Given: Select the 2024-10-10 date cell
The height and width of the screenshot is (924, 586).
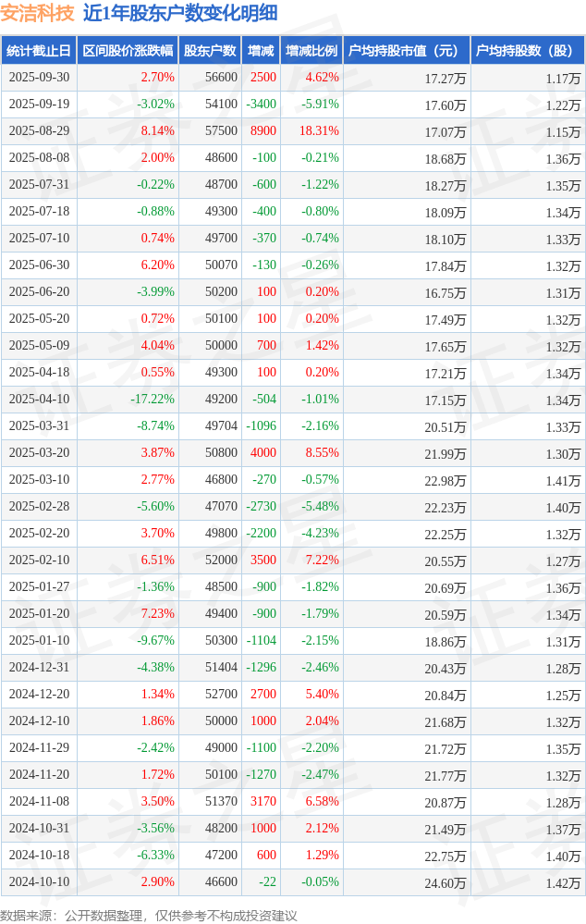Looking at the screenshot, I should tap(39, 882).
